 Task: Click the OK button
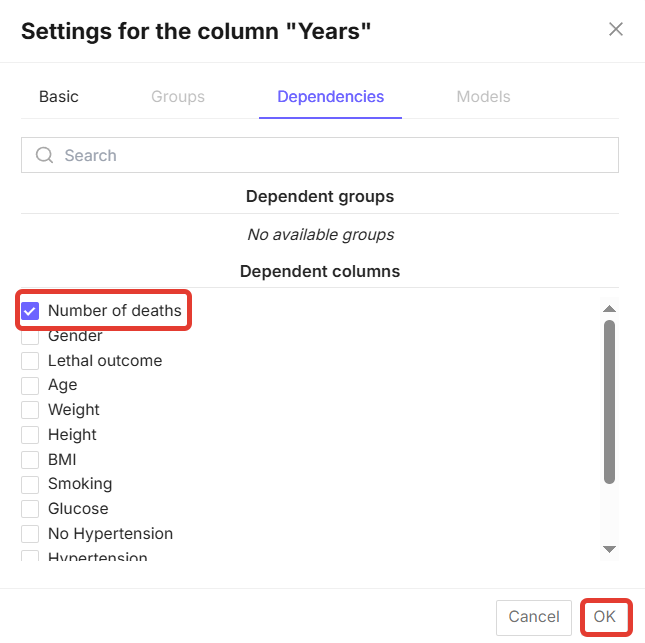pos(605,617)
